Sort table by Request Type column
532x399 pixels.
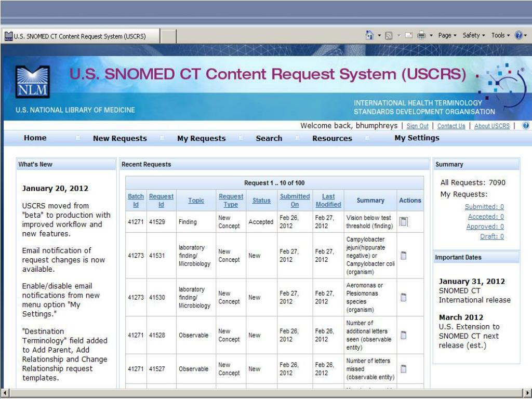point(231,200)
